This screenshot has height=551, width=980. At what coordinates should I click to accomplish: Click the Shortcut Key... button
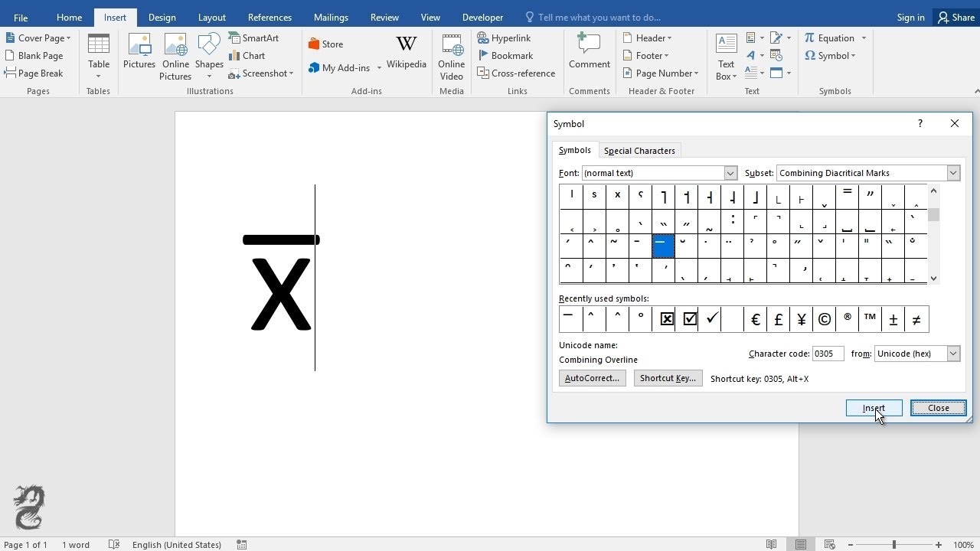[668, 378]
